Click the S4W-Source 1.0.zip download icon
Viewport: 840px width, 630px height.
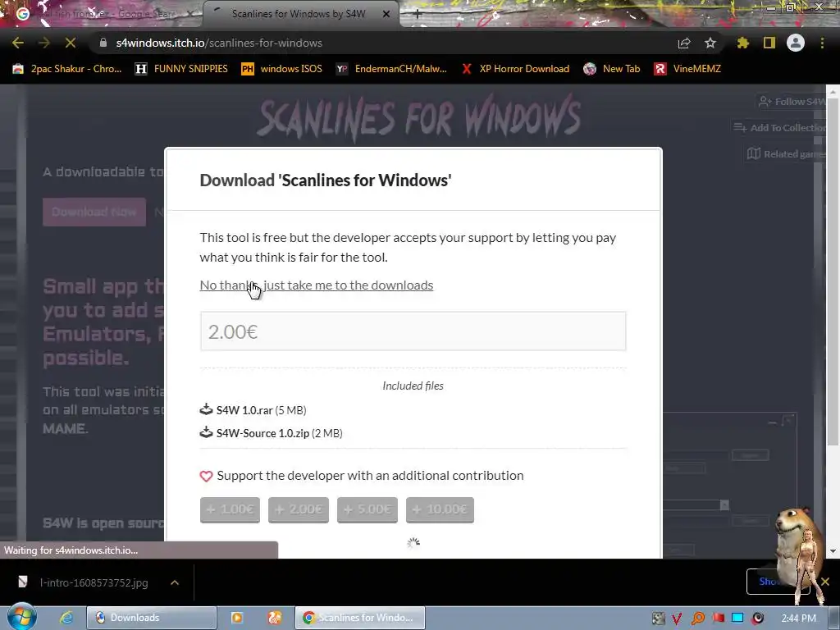206,432
